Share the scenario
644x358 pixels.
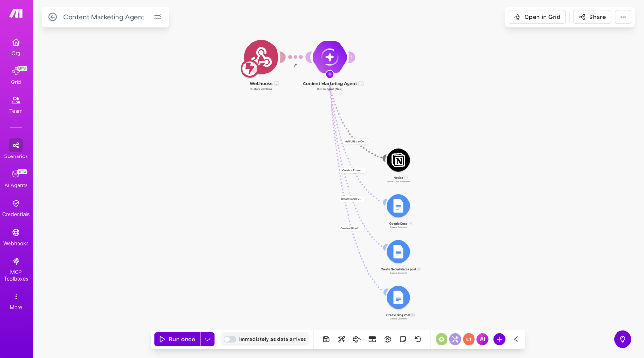pyautogui.click(x=592, y=17)
